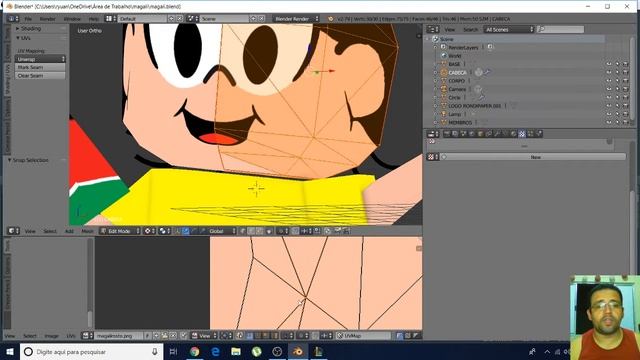The image size is (640, 360).
Task: Open the 3D viewport Mesh menu
Action: 87,231
